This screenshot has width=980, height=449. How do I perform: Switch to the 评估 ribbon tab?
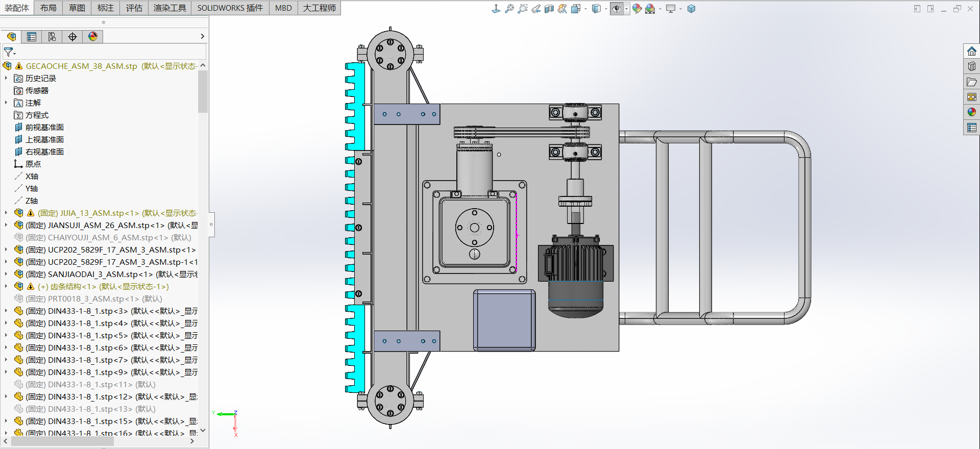[x=134, y=8]
